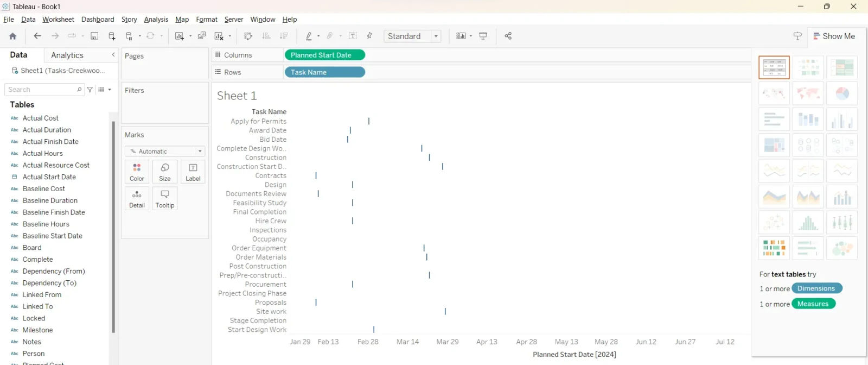The width and height of the screenshot is (868, 365).
Task: Select the Baseline Cost field
Action: coord(44,189)
